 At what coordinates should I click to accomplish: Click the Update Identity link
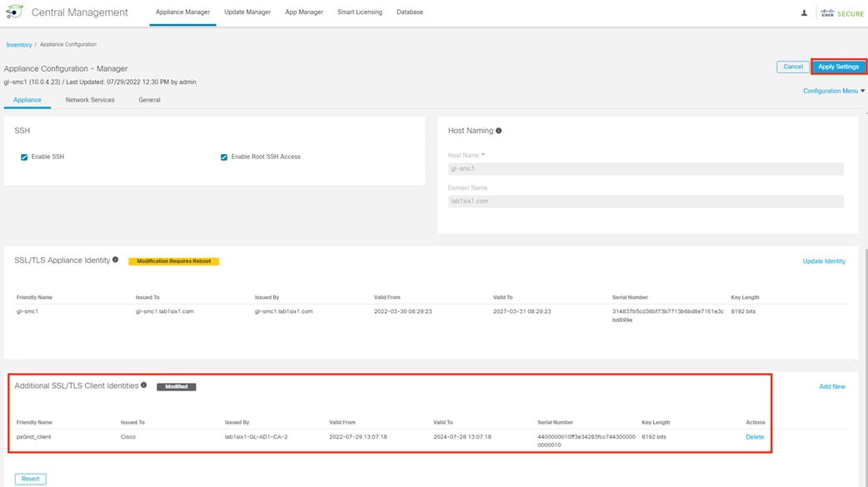point(824,261)
